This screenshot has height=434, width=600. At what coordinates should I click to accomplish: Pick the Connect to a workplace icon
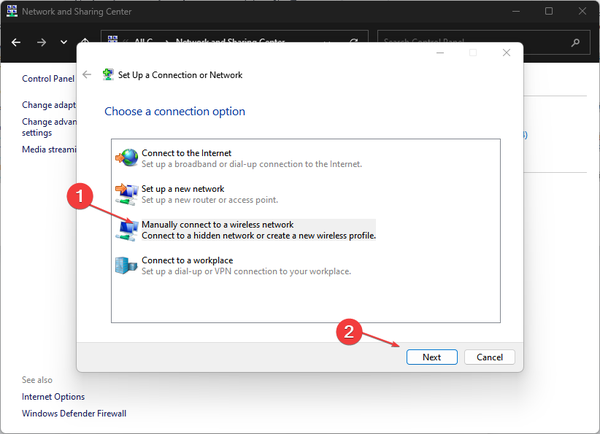(x=127, y=266)
